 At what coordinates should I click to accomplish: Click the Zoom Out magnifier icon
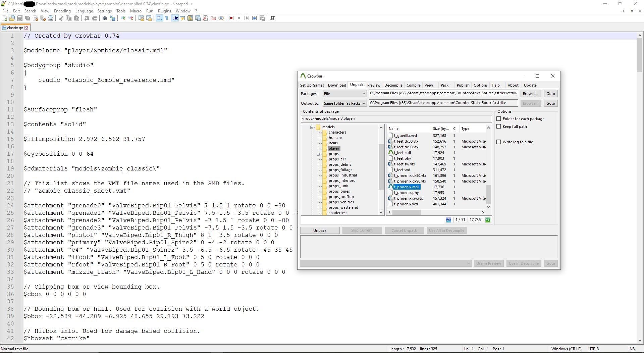(x=131, y=18)
